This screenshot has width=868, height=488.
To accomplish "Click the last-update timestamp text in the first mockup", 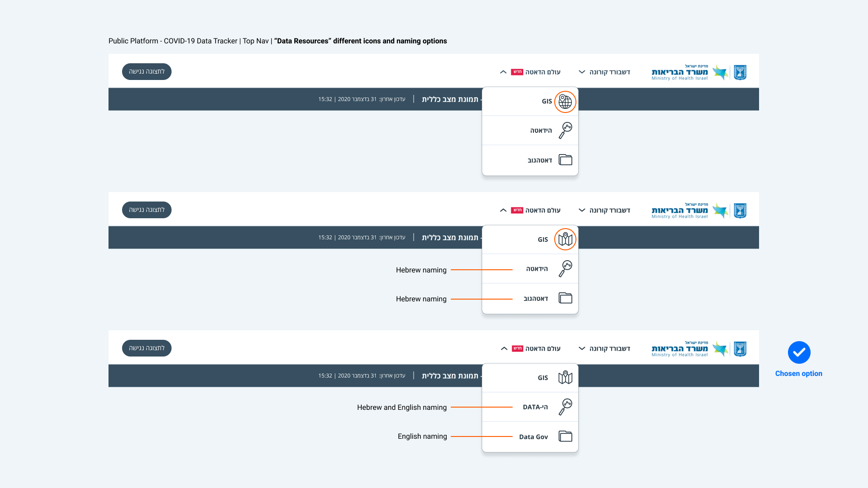I will (362, 99).
